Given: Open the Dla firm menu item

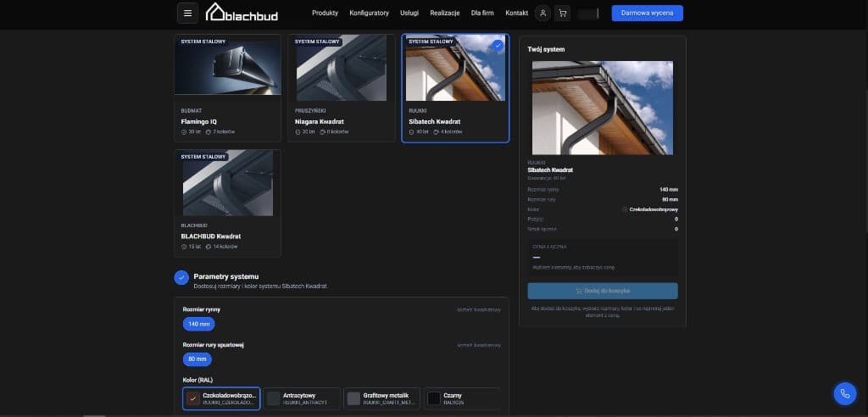Looking at the screenshot, I should click(482, 14).
